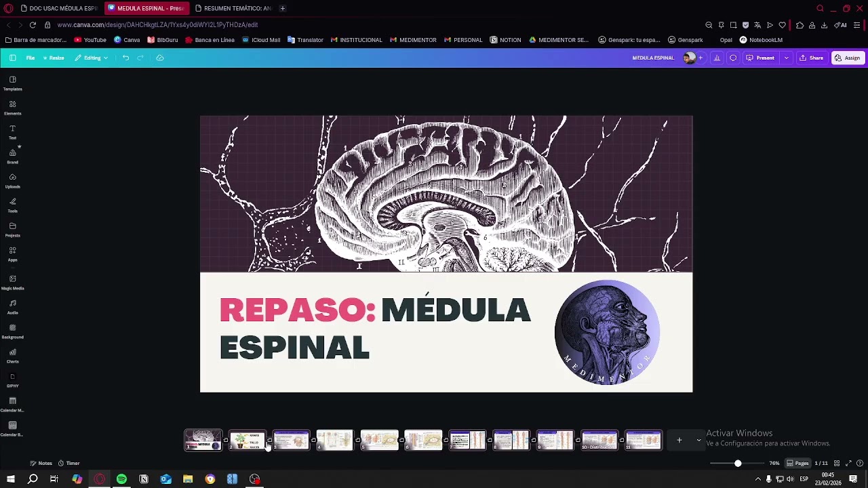This screenshot has height=488, width=868.
Task: Click the Assign button
Action: (847, 58)
